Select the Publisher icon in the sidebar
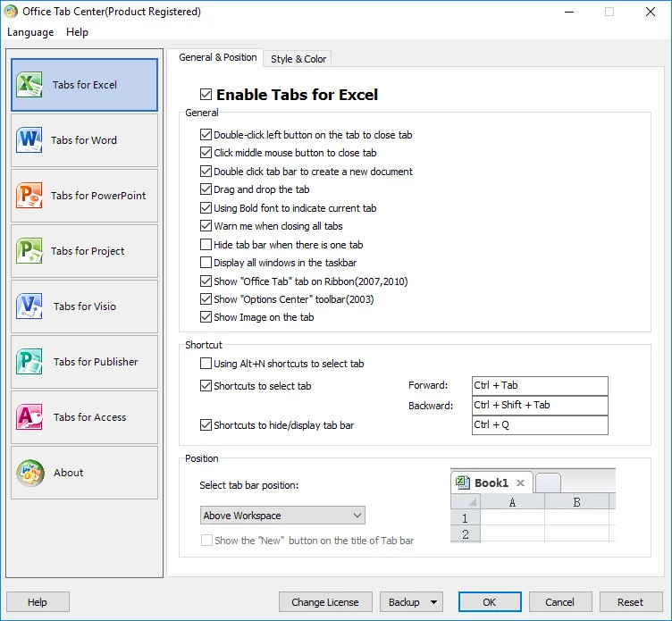672x621 pixels. (x=29, y=361)
